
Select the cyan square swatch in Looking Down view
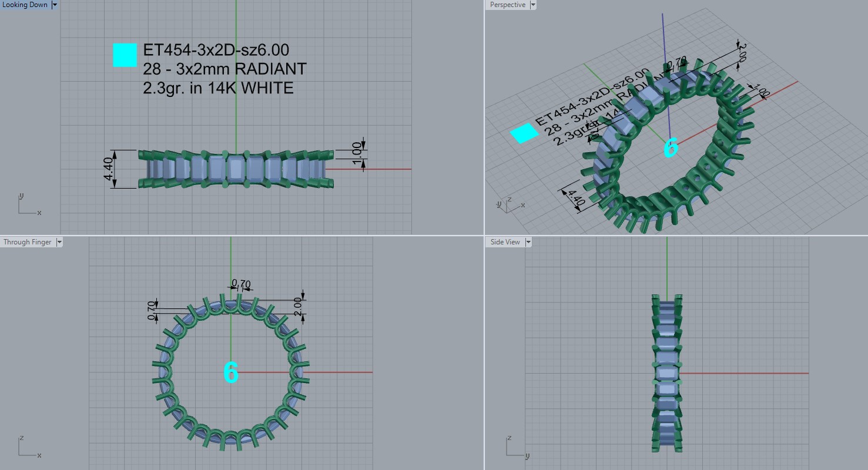125,55
